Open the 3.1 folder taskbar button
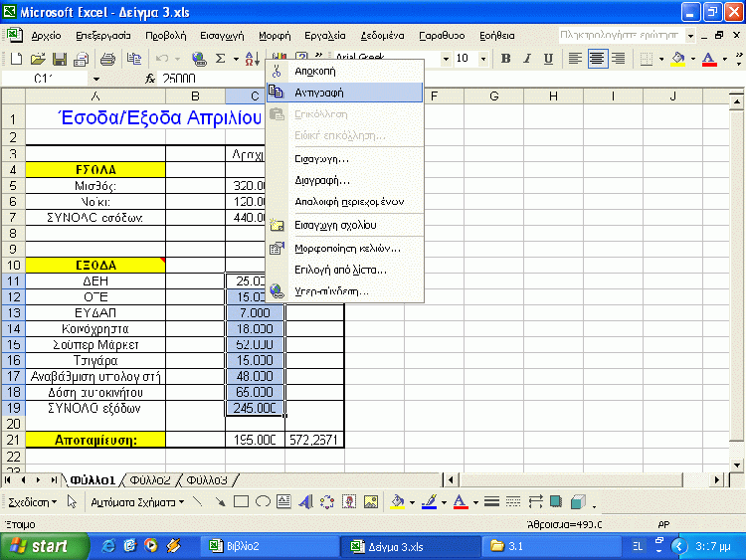This screenshot has width=746, height=560. 551,546
